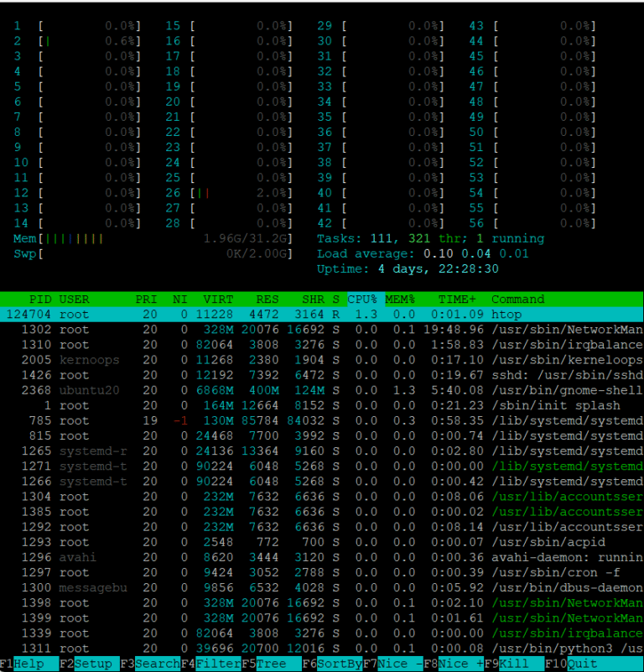Image resolution: width=644 pixels, height=672 pixels.
Task: Click the PID column header
Action: 39,299
